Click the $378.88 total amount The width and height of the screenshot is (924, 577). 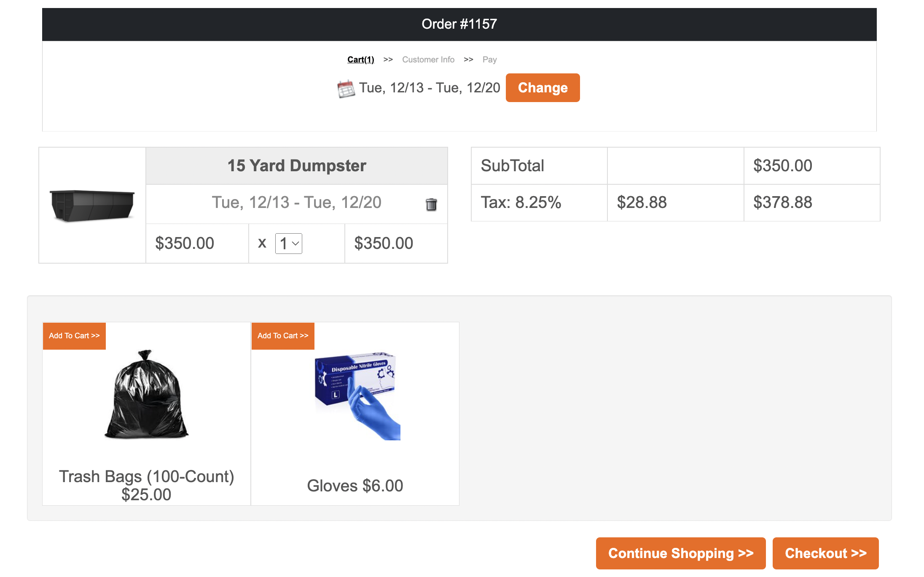tap(782, 202)
